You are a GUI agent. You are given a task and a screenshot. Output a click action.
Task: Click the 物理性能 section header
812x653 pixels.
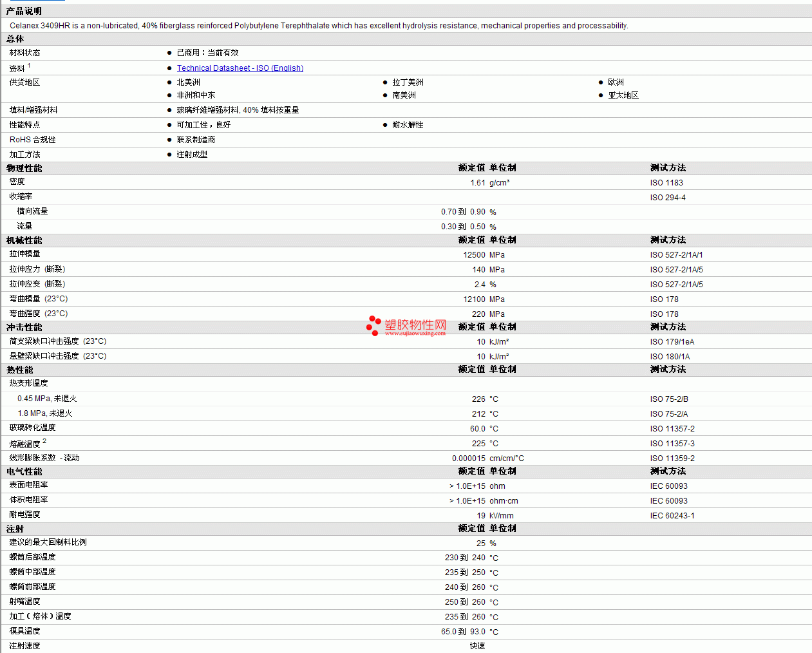click(x=24, y=168)
